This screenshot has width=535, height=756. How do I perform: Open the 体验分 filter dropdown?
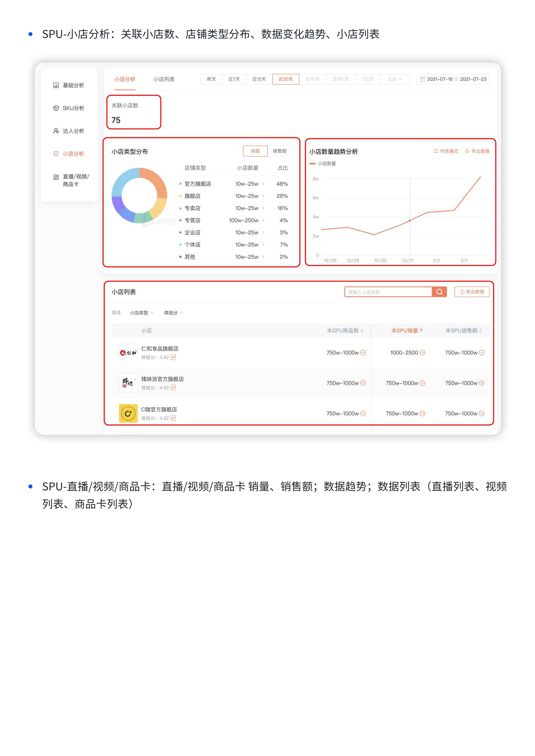point(174,313)
